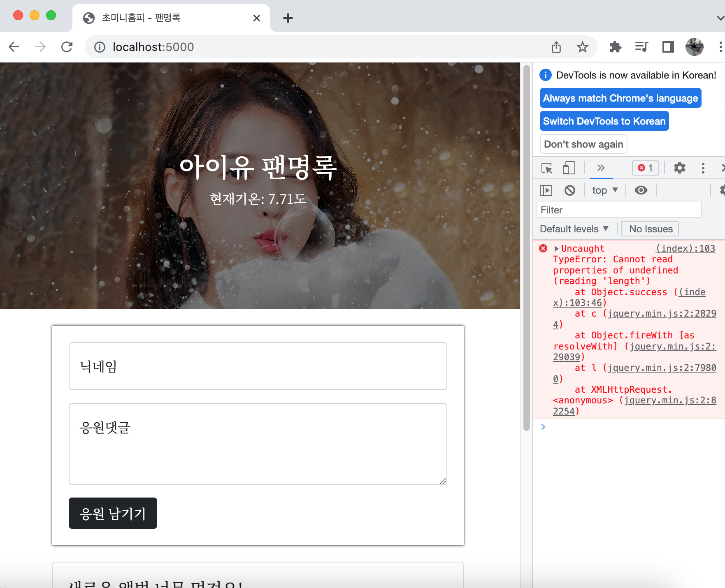
Task: Reload the localhost page
Action: pos(67,47)
